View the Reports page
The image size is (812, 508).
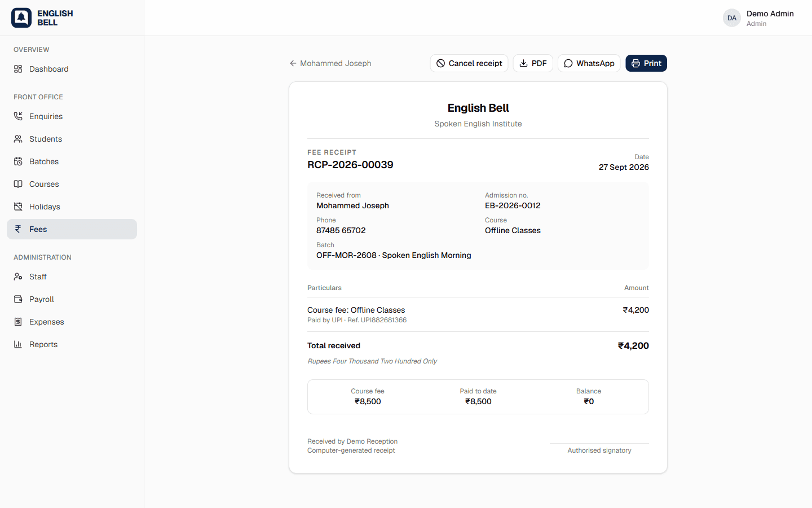(x=72, y=344)
